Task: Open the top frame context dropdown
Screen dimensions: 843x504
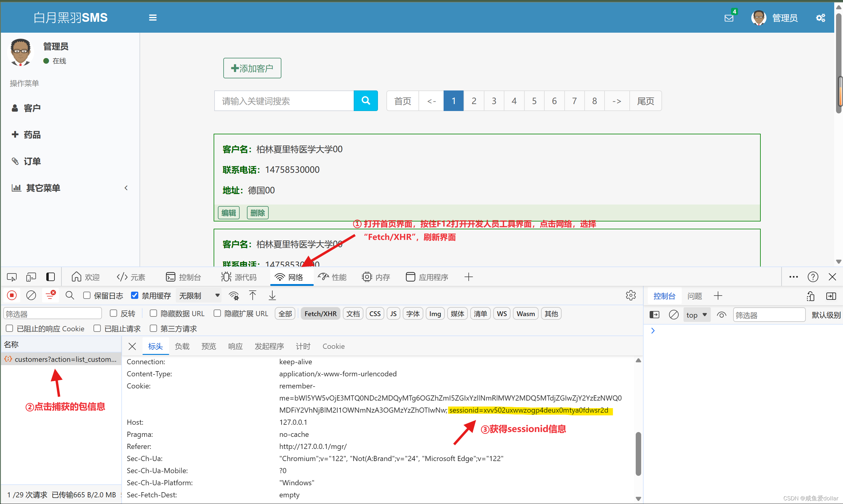Action: 696,315
